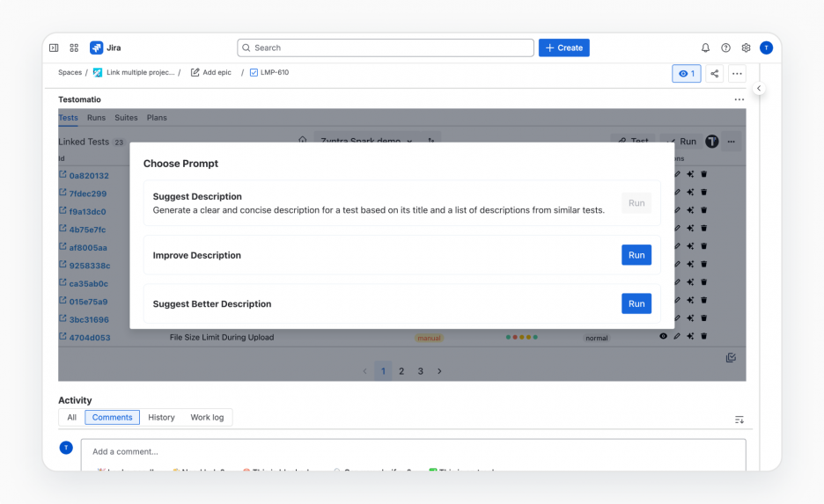The width and height of the screenshot is (824, 504).
Task: Run the Suggest Better Description prompt
Action: pos(636,303)
